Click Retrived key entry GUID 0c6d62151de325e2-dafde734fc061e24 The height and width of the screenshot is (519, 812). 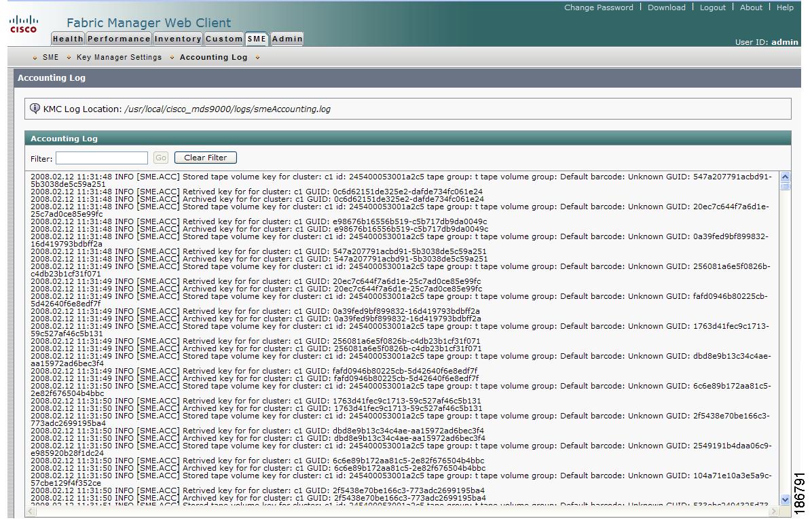(257, 192)
